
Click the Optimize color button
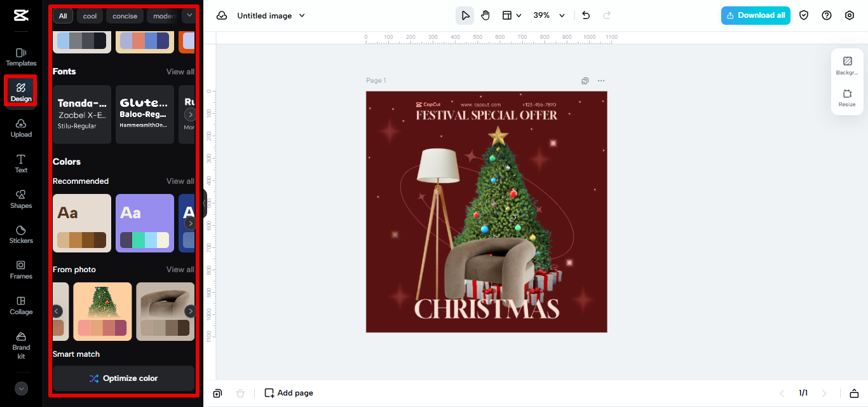tap(123, 378)
